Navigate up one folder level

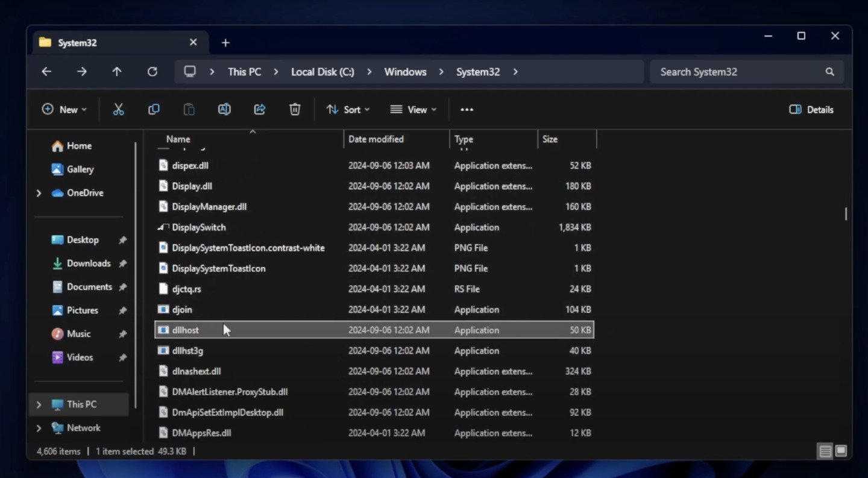tap(117, 72)
